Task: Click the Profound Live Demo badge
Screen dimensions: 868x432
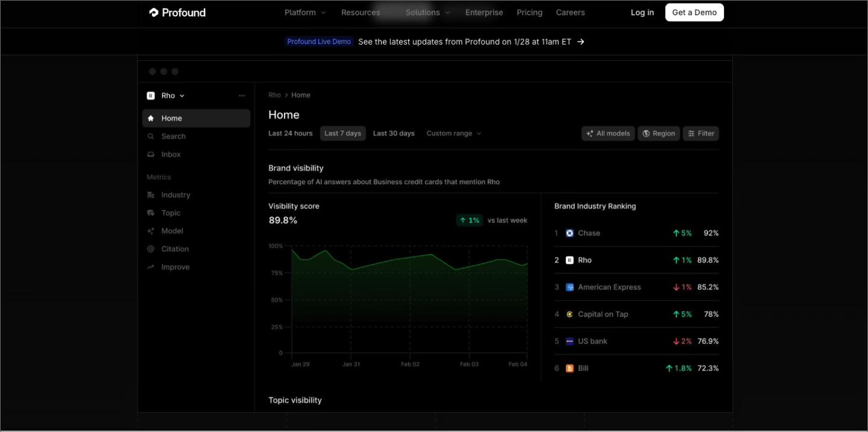Action: (x=319, y=42)
